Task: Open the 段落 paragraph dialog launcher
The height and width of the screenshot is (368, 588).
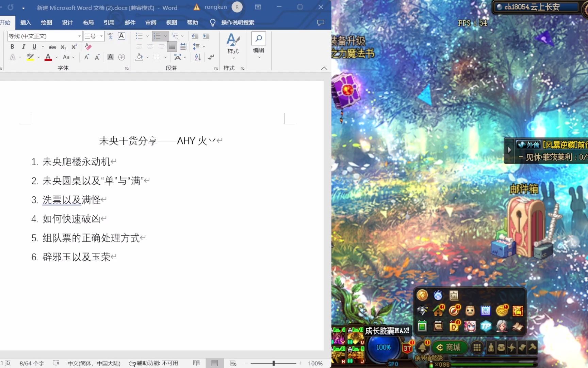Action: tap(216, 68)
